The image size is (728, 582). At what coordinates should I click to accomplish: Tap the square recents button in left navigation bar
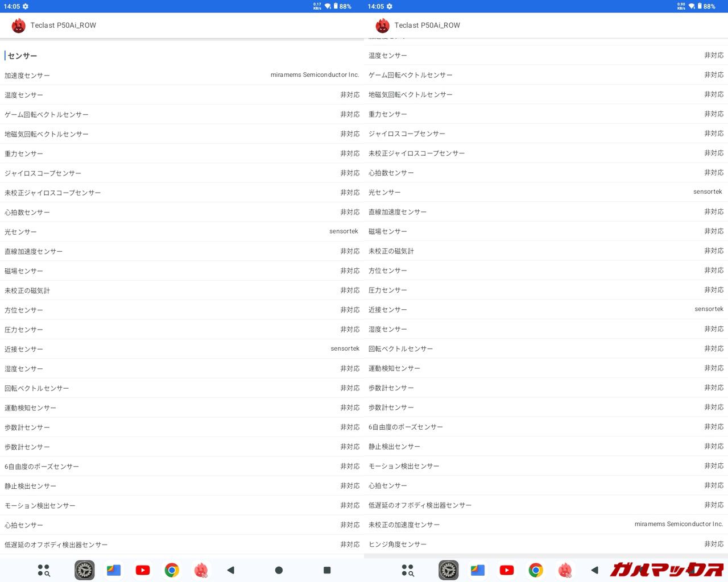pyautogui.click(x=327, y=570)
